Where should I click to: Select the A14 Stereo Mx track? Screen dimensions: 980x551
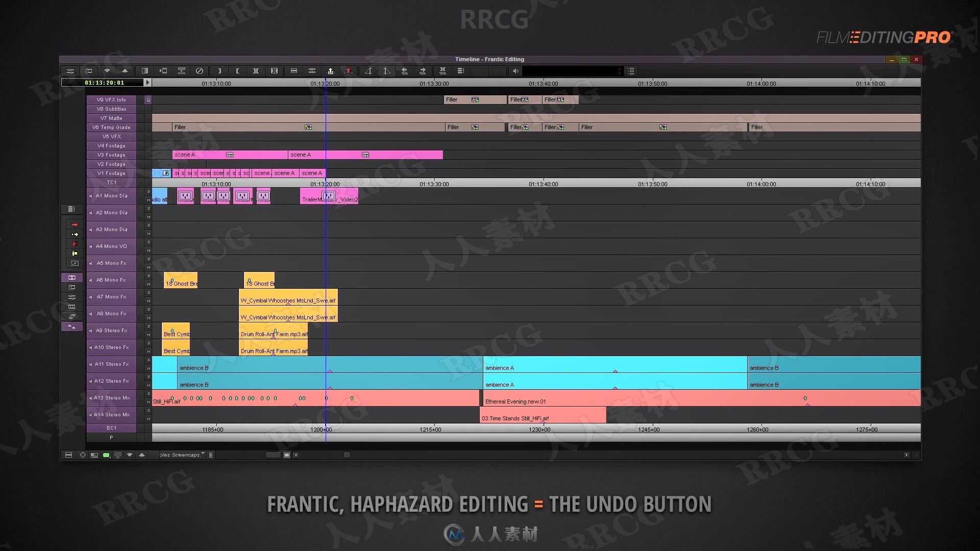111,415
